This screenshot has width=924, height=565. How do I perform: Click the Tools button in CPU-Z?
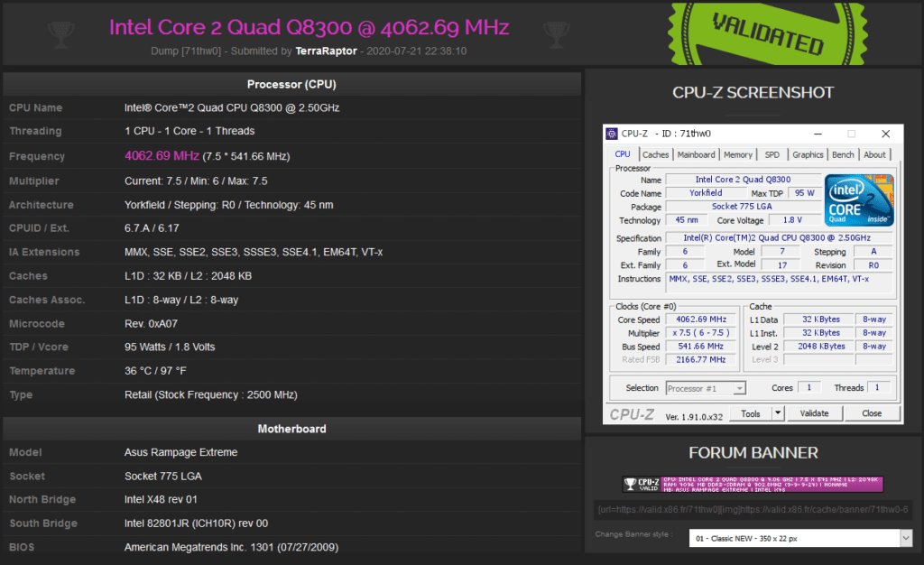750,413
